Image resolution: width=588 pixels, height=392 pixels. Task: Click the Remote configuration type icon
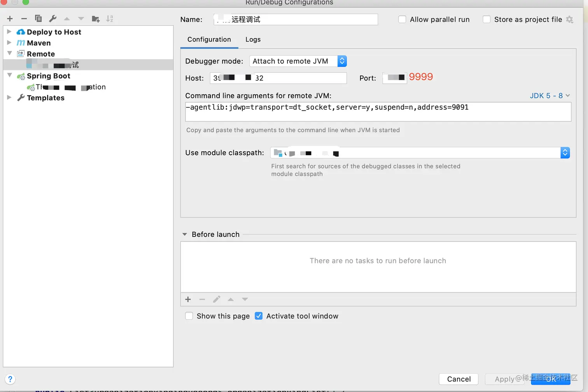[x=21, y=54]
